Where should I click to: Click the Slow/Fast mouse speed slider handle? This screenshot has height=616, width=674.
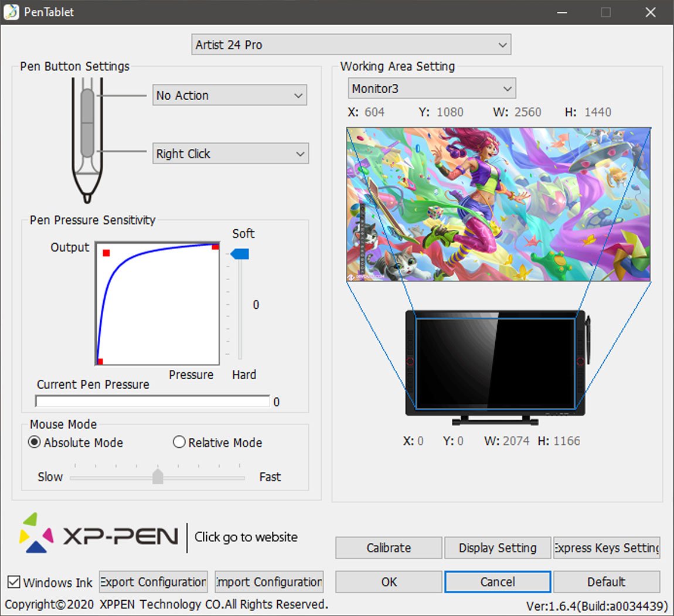click(x=158, y=477)
